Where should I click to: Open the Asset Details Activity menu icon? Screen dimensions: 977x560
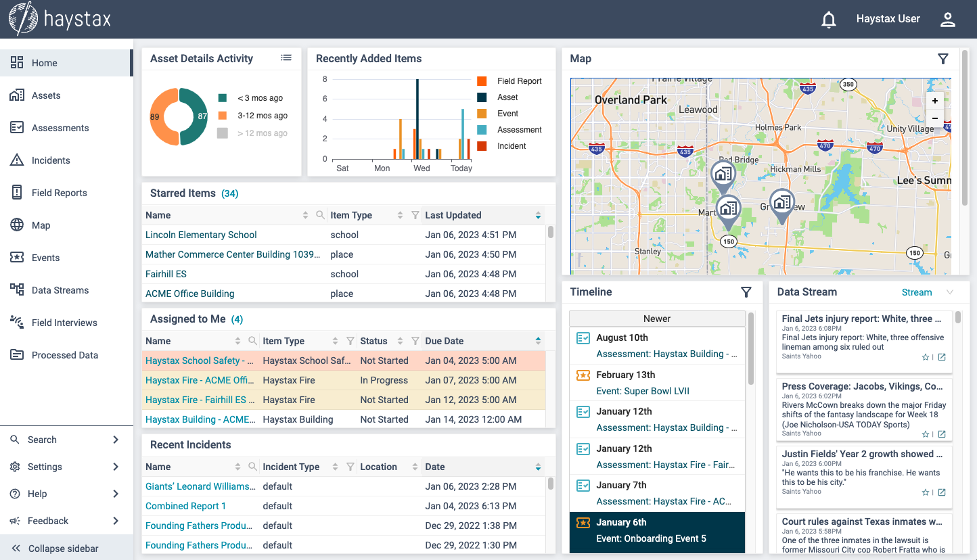coord(286,58)
